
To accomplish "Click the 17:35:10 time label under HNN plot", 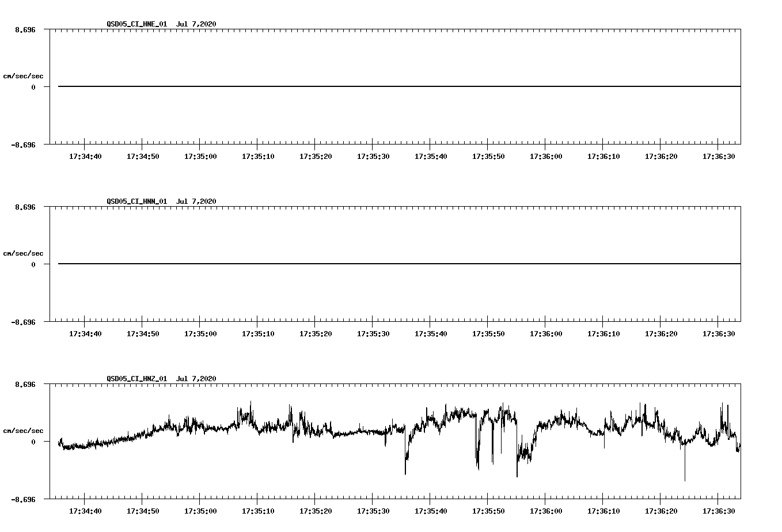I will tap(258, 333).
